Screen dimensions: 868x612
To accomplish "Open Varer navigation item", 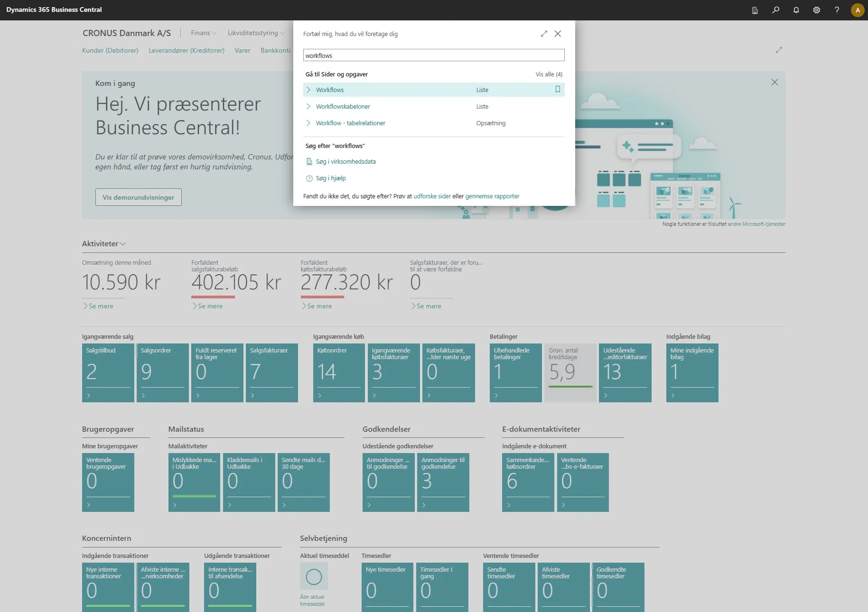I will pyautogui.click(x=243, y=50).
